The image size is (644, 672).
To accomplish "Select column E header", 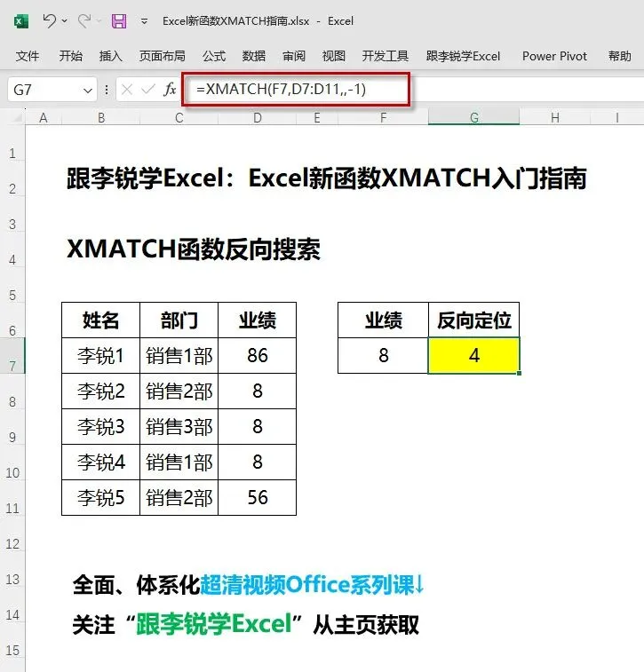I will pos(317,117).
